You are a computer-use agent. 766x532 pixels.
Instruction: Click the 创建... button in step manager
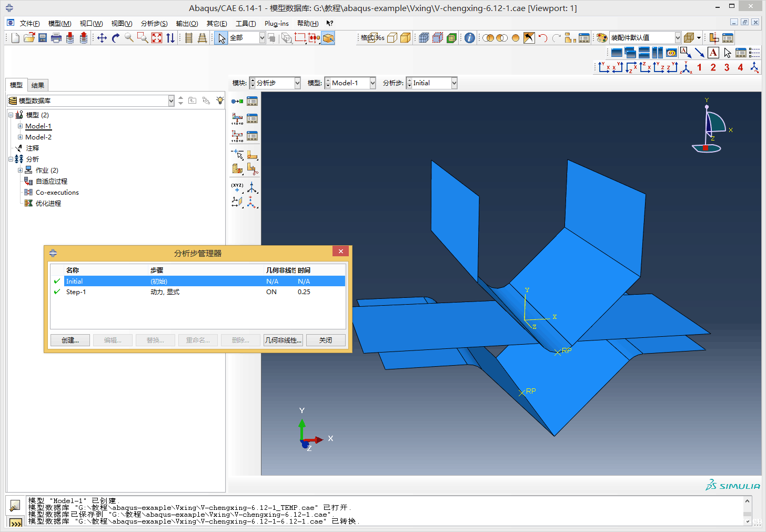point(70,340)
